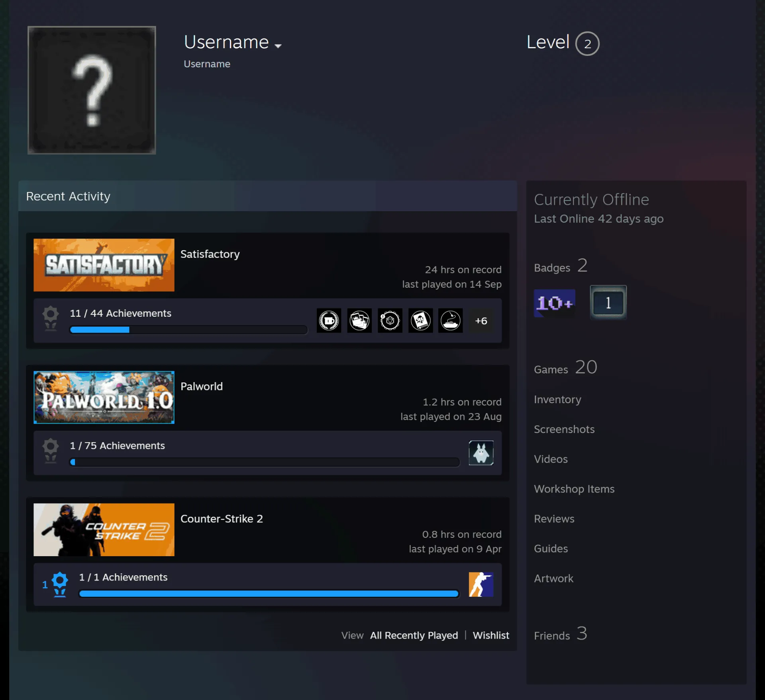Click the Level label in the header
Image resolution: width=765 pixels, height=700 pixels.
pyautogui.click(x=548, y=42)
